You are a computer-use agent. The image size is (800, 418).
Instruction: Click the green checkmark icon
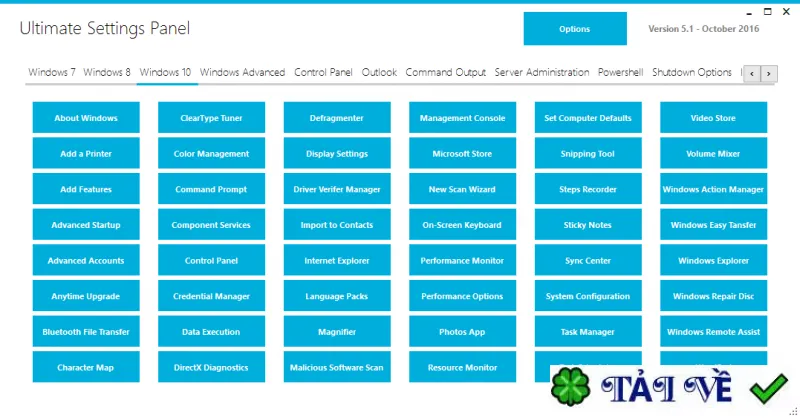point(769,388)
